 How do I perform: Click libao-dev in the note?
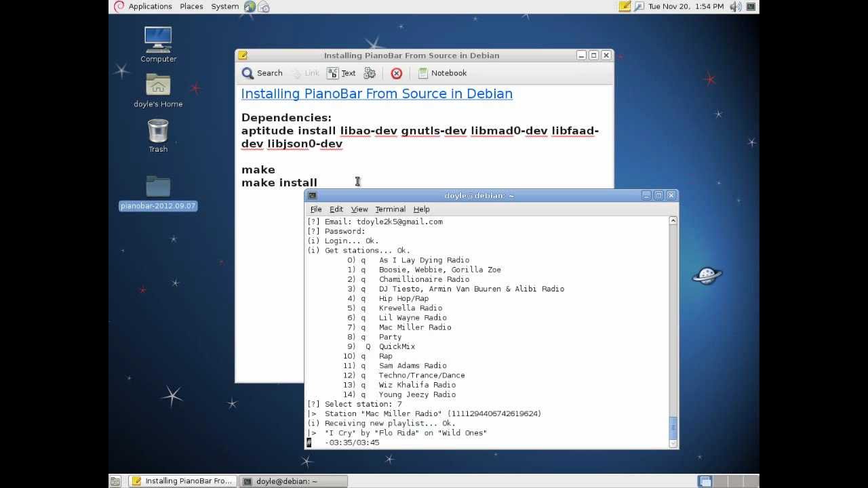[x=369, y=131]
